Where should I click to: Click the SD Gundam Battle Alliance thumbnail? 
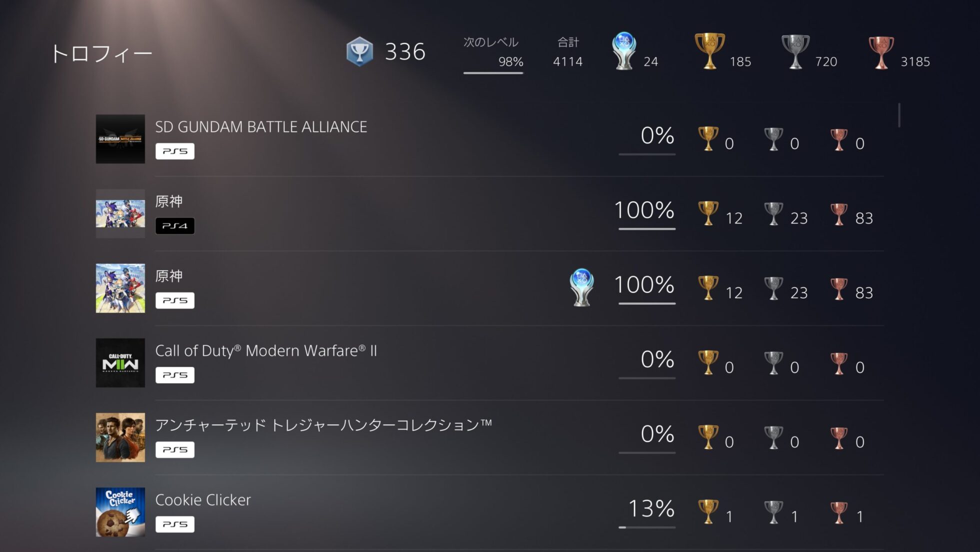tap(120, 139)
